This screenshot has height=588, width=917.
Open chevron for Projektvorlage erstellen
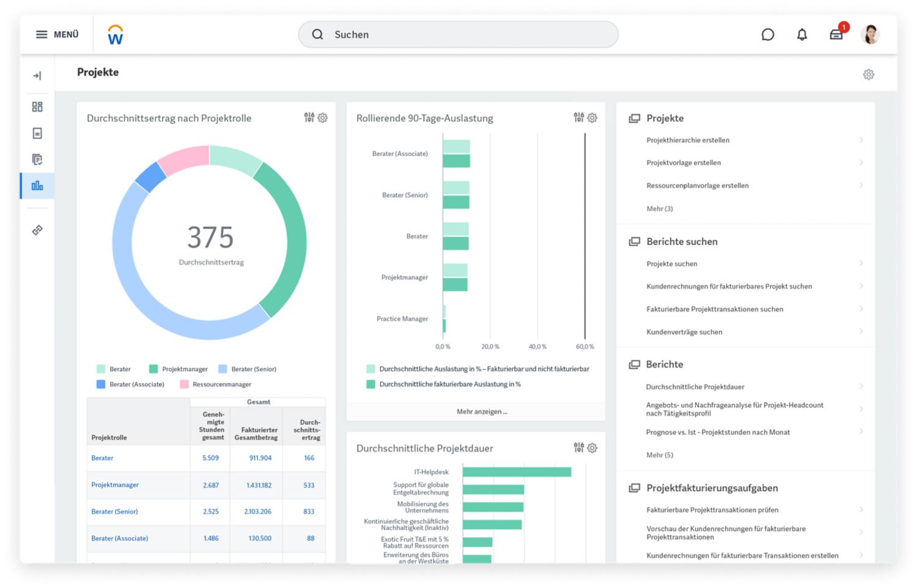pyautogui.click(x=861, y=163)
